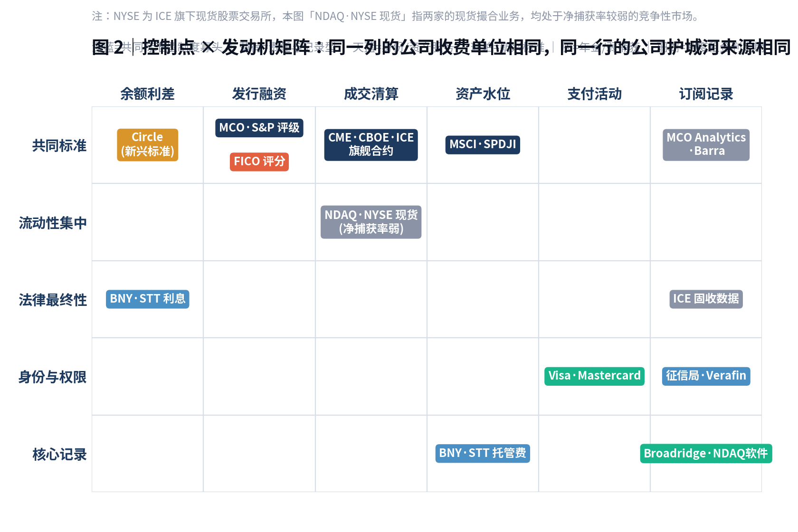The width and height of the screenshot is (798, 532).
Task: Click the 身份与权限 row label
Action: click(x=53, y=377)
